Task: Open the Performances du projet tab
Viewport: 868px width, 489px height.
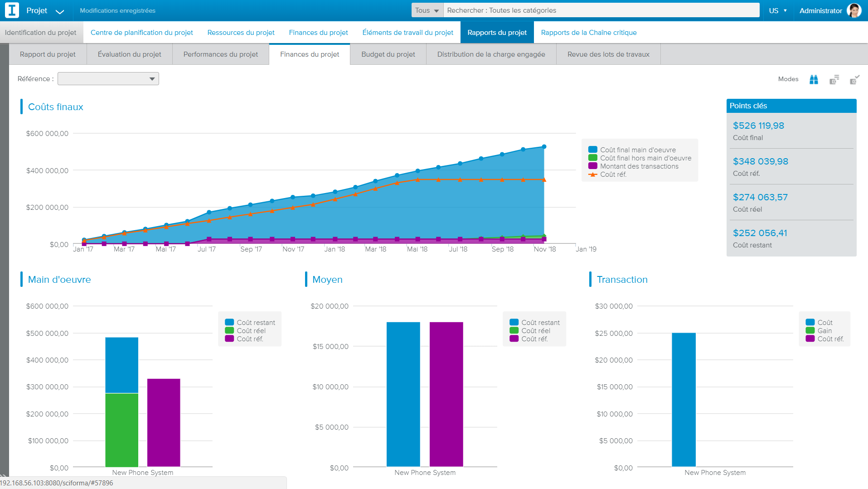Action: (220, 54)
